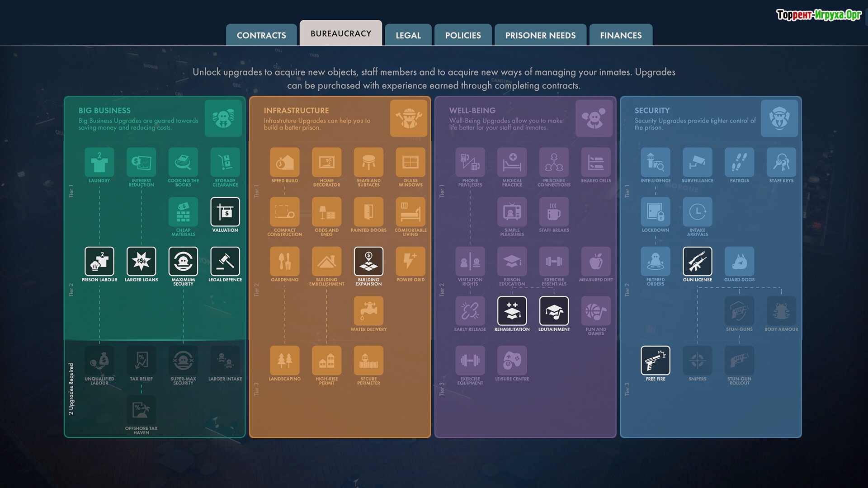Select the Laundry upgrade icon

pos(99,162)
